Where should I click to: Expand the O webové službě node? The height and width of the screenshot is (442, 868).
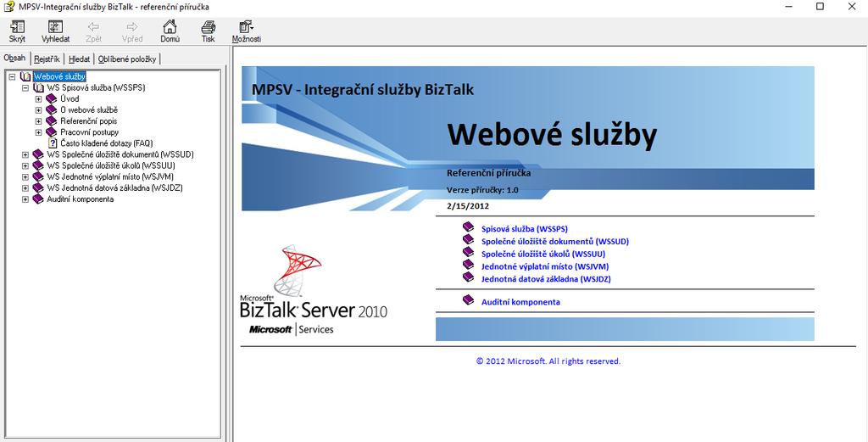[x=38, y=110]
